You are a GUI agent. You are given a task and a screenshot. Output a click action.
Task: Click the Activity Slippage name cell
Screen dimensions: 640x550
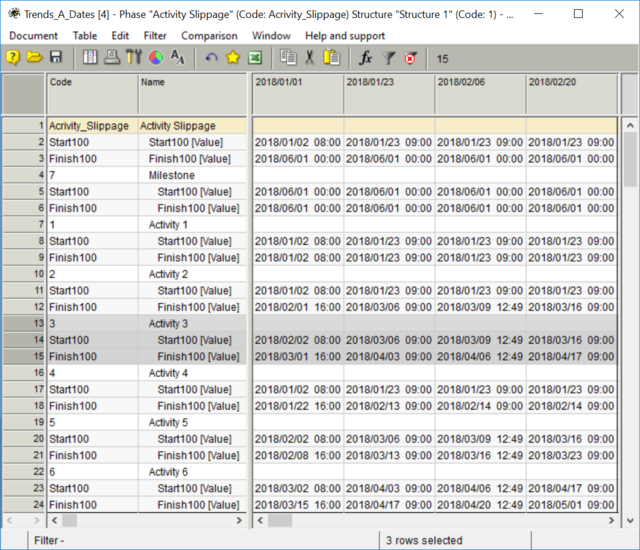click(x=193, y=126)
